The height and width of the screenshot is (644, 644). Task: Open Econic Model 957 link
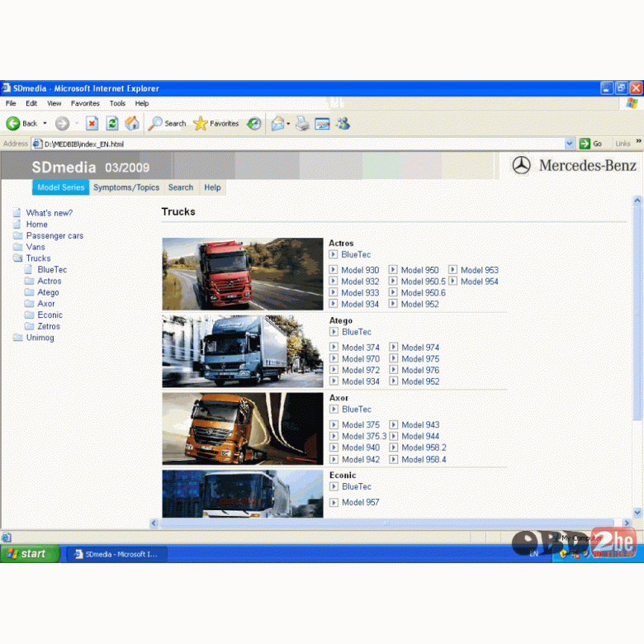(x=361, y=503)
